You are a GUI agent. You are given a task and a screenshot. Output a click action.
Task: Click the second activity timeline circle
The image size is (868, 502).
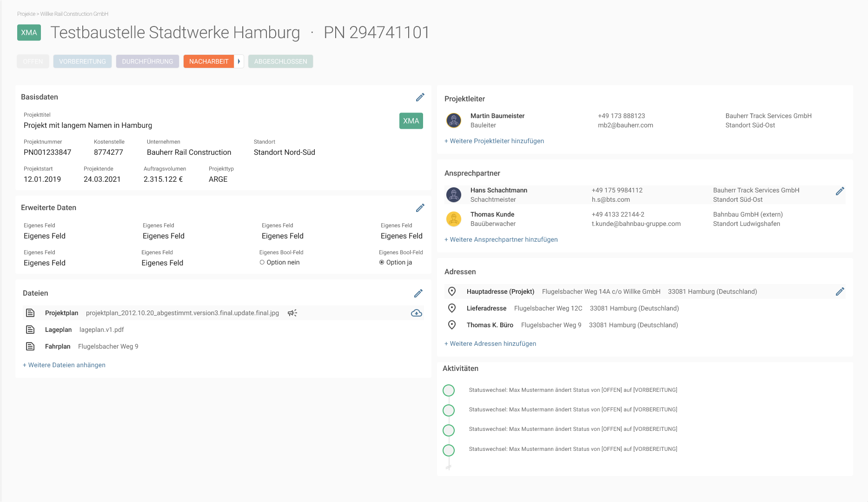449,410
